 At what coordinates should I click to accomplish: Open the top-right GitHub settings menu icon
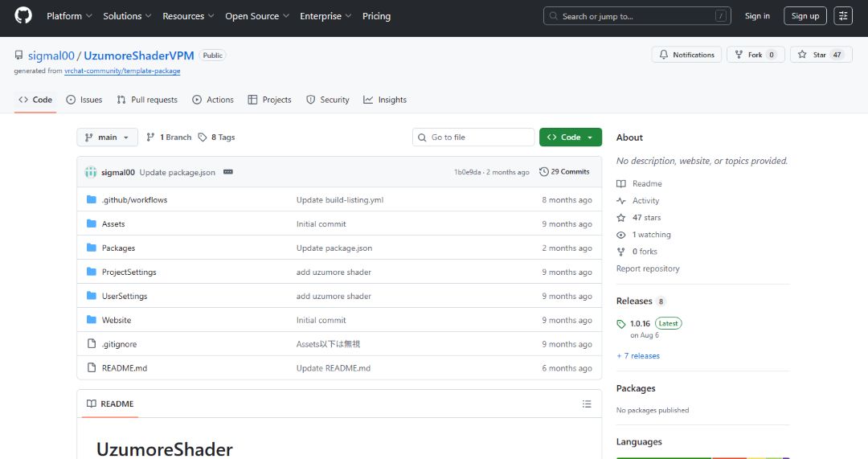843,16
